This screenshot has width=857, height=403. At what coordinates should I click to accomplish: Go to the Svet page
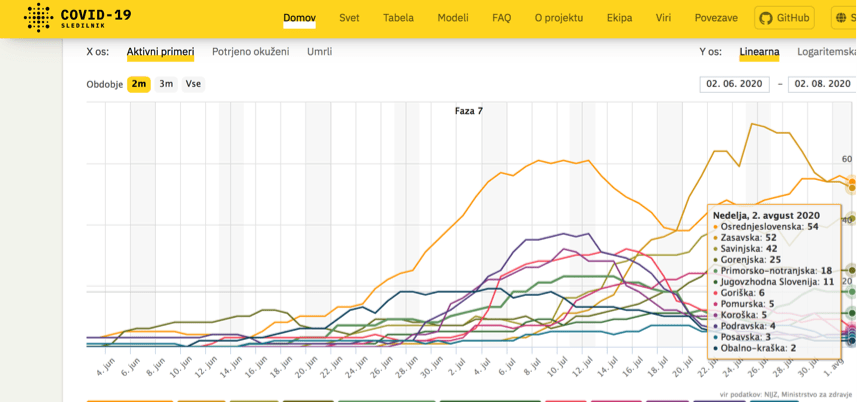(349, 18)
